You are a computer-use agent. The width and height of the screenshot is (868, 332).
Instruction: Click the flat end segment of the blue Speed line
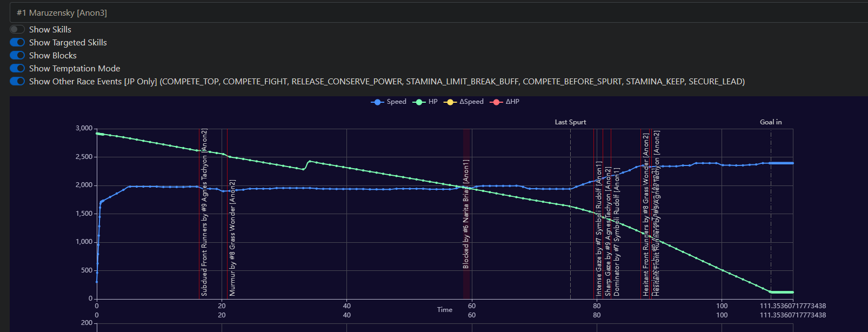[782, 163]
